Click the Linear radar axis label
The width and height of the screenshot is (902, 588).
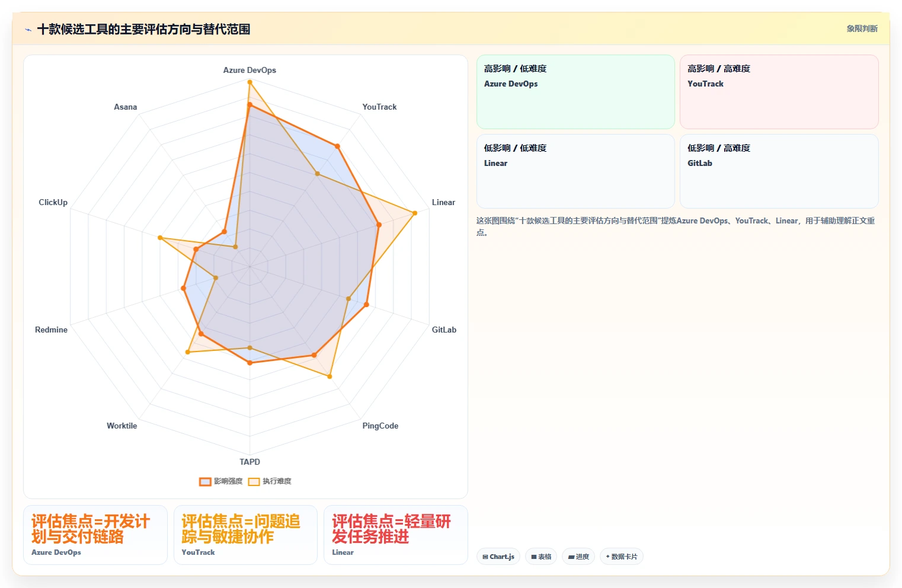[443, 202]
